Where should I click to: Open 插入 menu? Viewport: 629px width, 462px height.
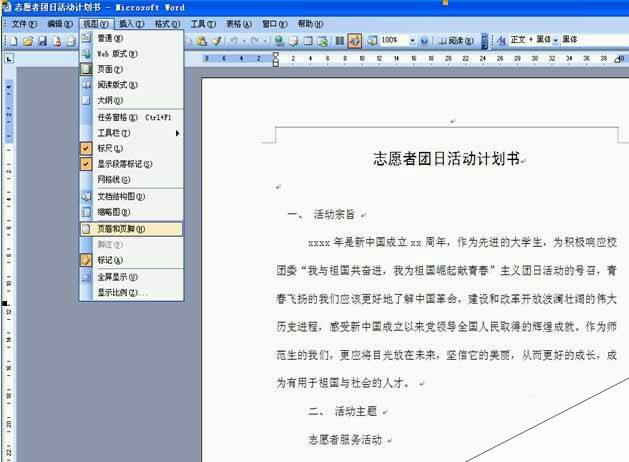click(132, 24)
